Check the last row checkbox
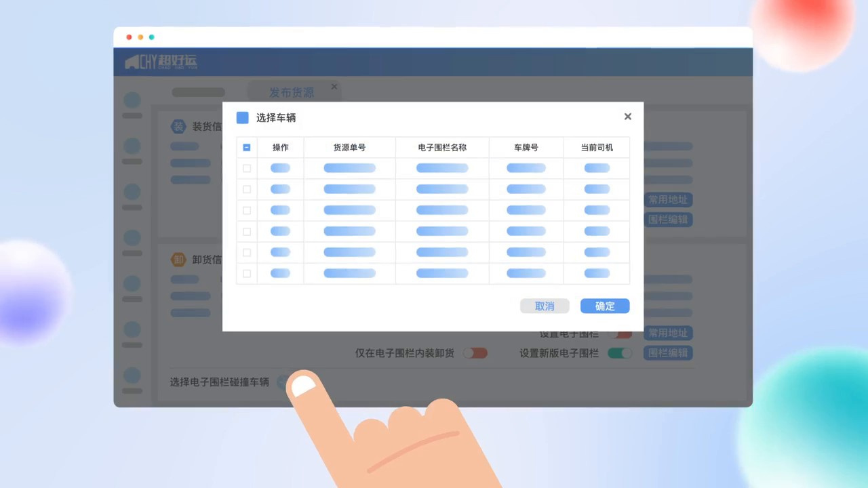868x488 pixels. [x=247, y=274]
